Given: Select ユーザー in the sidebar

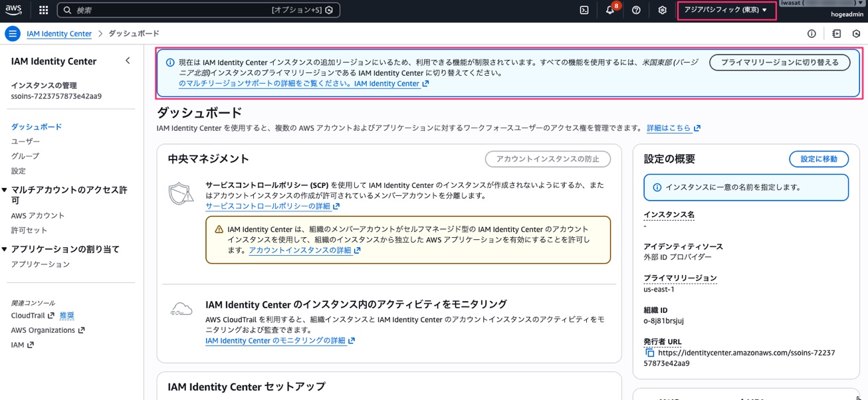Looking at the screenshot, I should 25,142.
